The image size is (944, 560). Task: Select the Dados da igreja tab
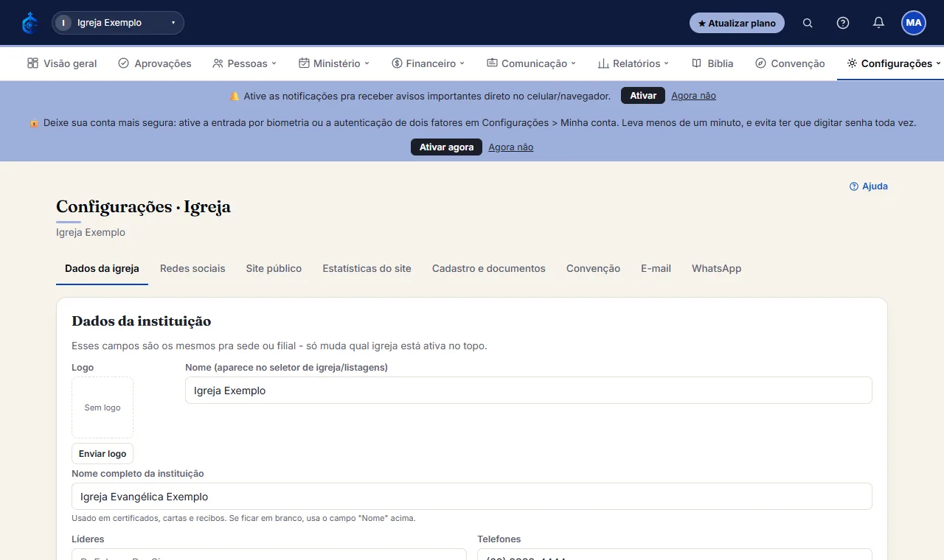[x=102, y=268]
